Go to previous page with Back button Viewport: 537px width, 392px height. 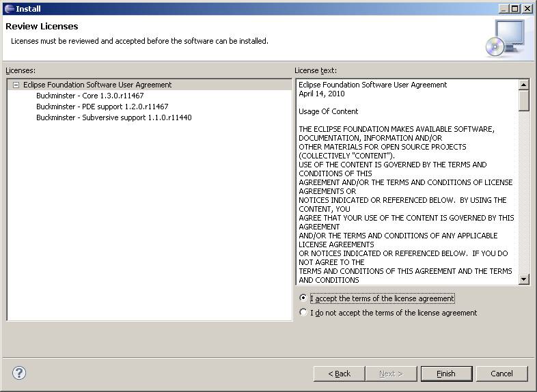(x=339, y=374)
